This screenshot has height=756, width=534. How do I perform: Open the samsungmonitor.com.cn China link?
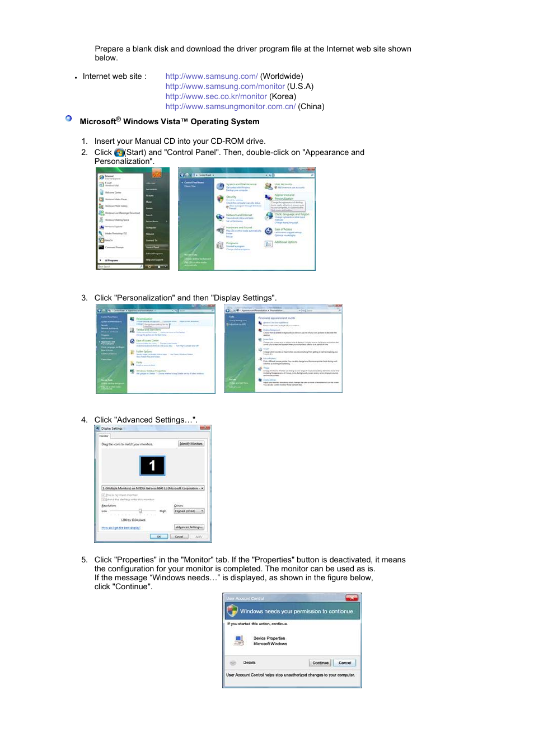tap(231, 106)
